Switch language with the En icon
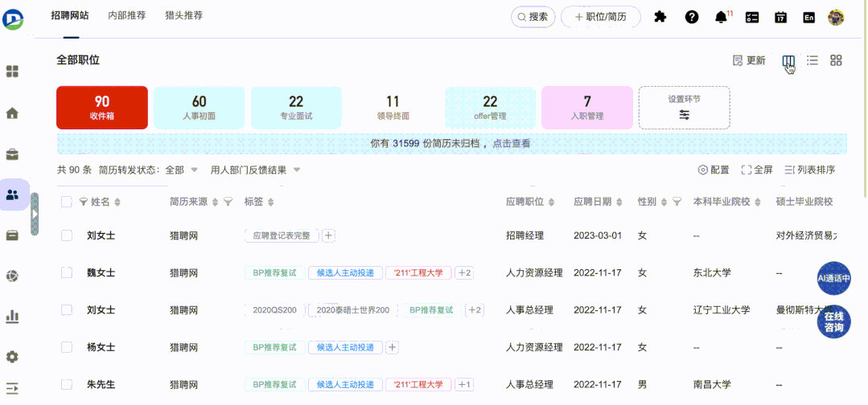Image resolution: width=868 pixels, height=405 pixels. pyautogui.click(x=809, y=18)
